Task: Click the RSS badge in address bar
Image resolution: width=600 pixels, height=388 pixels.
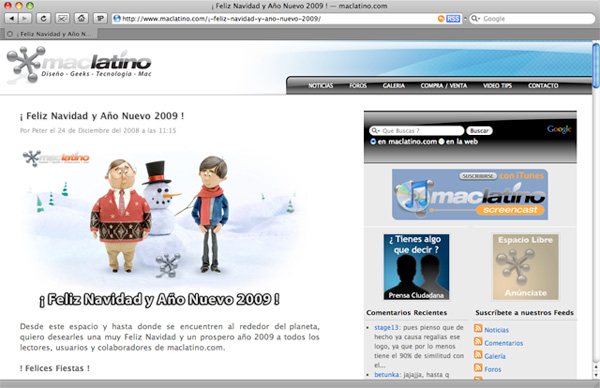Action: click(x=453, y=19)
